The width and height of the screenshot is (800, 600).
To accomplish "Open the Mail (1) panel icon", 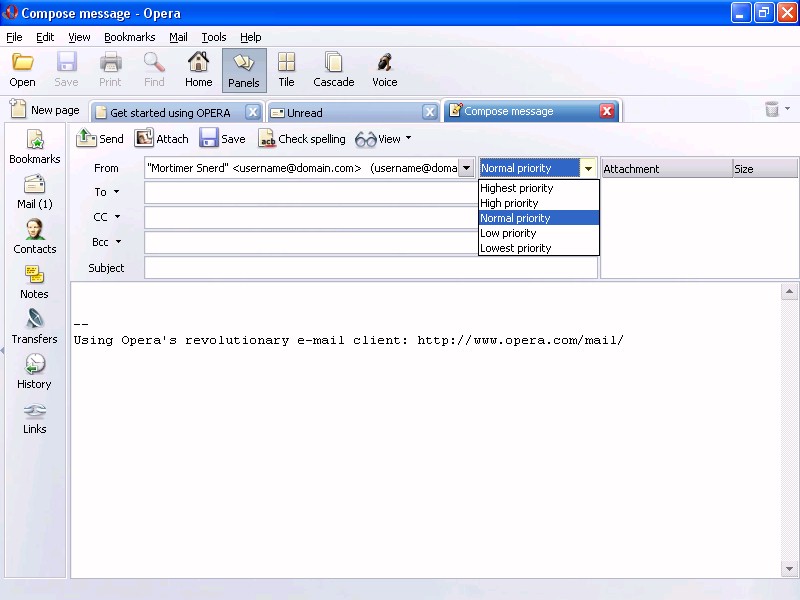I will pos(35,185).
